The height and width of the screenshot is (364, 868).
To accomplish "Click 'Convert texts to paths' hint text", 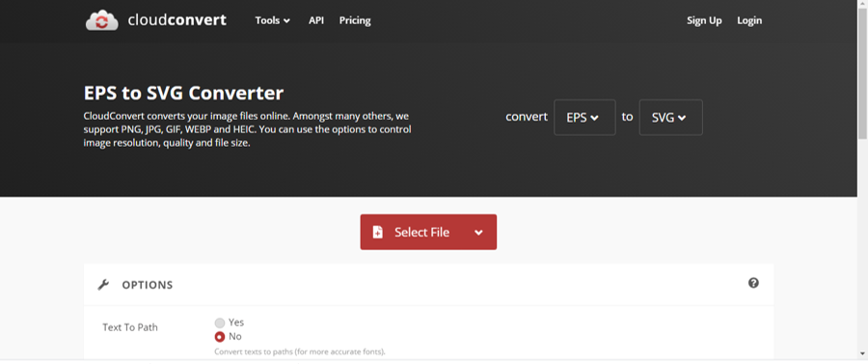I will point(300,351).
